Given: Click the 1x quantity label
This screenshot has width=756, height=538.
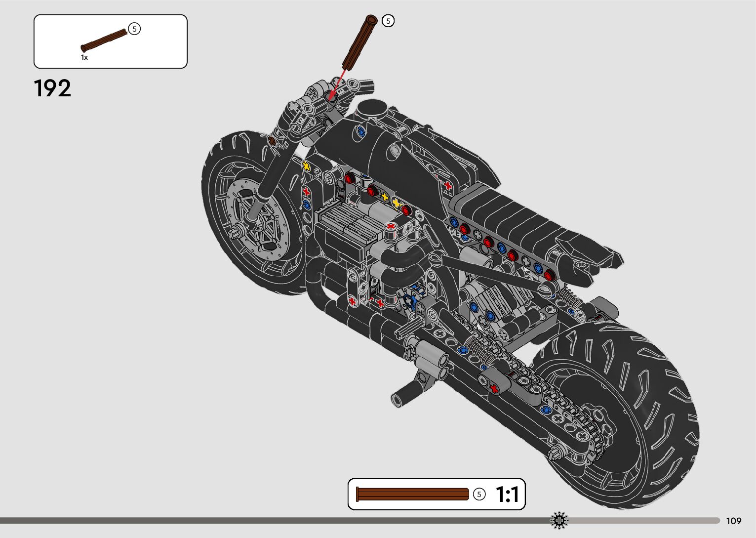Looking at the screenshot, I should pyautogui.click(x=84, y=57).
